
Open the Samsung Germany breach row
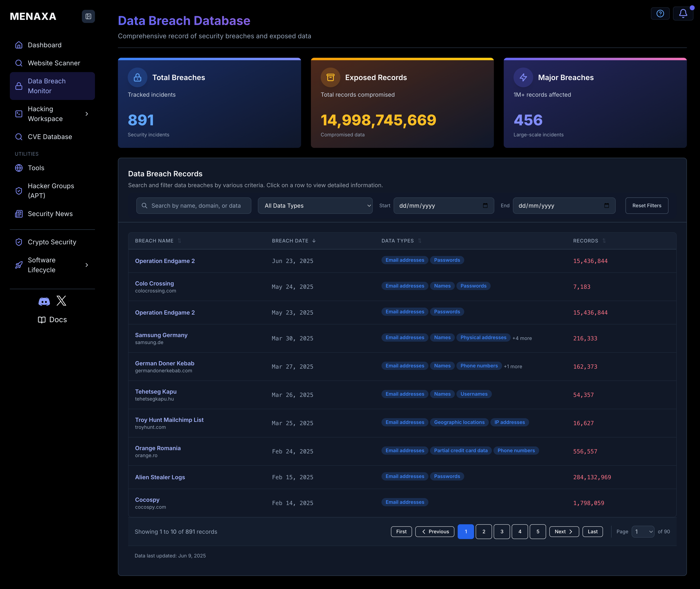point(402,338)
